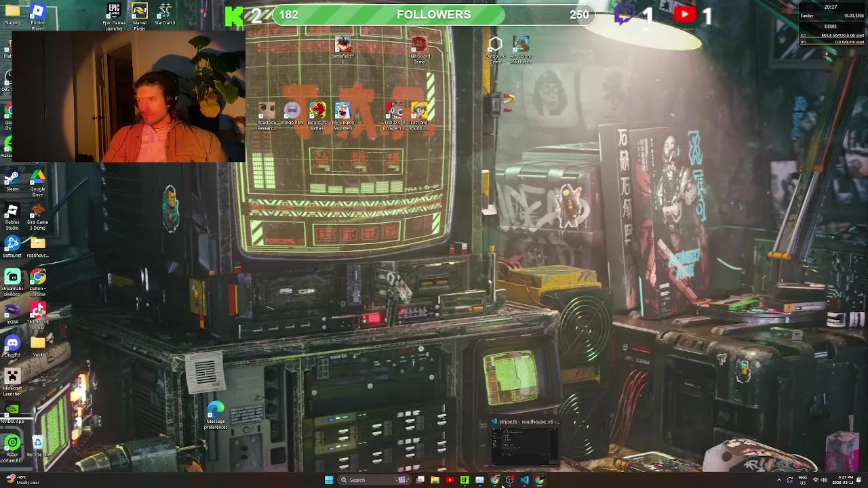Open the Message preferences Edge shortcut
The height and width of the screenshot is (488, 868).
(x=216, y=415)
